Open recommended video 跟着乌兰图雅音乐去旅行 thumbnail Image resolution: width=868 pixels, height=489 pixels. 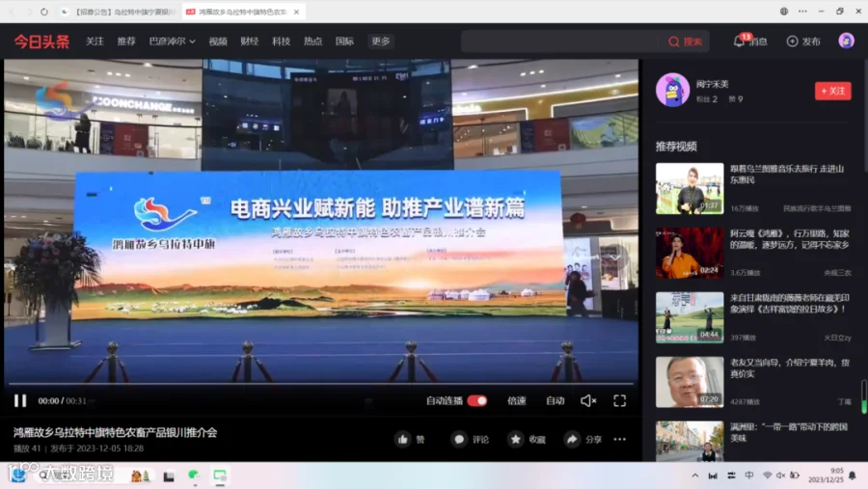click(x=690, y=188)
